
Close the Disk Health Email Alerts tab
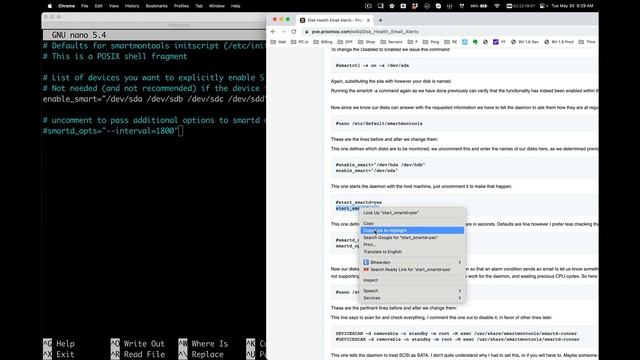coord(368,20)
